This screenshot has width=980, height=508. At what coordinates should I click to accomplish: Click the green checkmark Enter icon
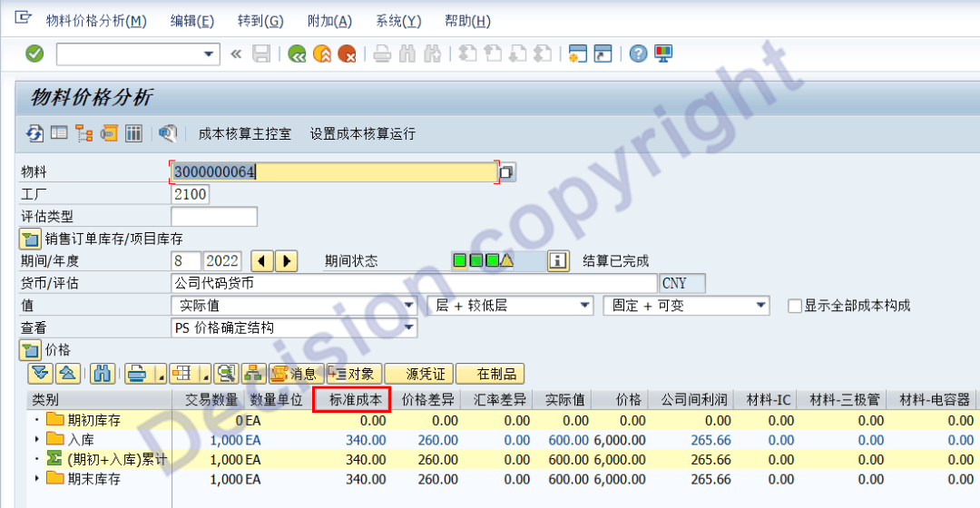(34, 54)
